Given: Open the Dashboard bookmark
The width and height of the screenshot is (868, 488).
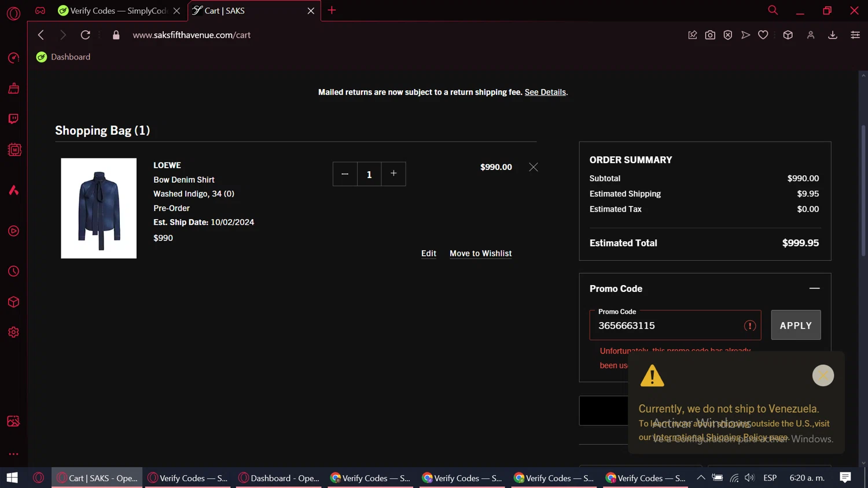Looking at the screenshot, I should coord(63,57).
